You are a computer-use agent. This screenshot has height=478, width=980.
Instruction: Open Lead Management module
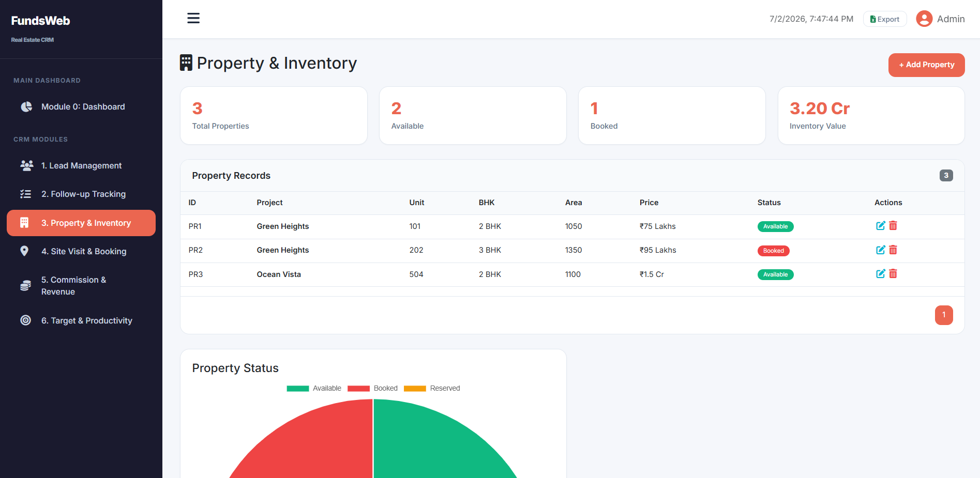click(x=81, y=166)
